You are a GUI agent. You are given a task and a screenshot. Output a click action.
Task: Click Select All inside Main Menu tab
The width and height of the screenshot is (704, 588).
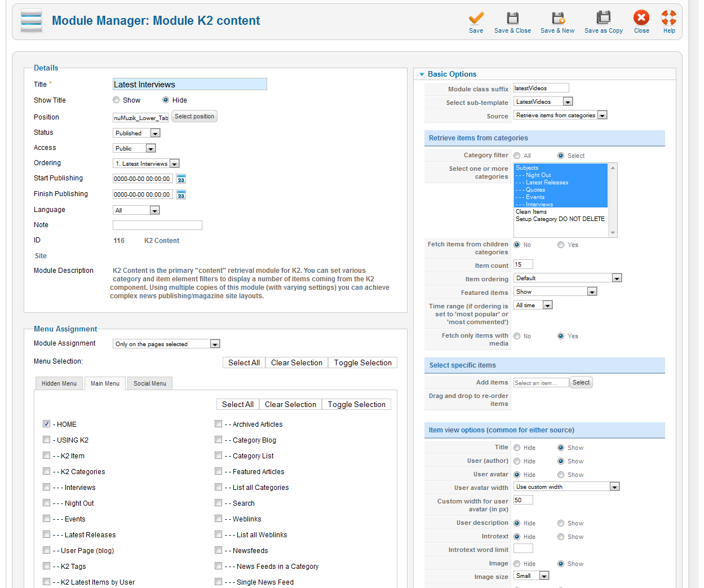tap(238, 404)
